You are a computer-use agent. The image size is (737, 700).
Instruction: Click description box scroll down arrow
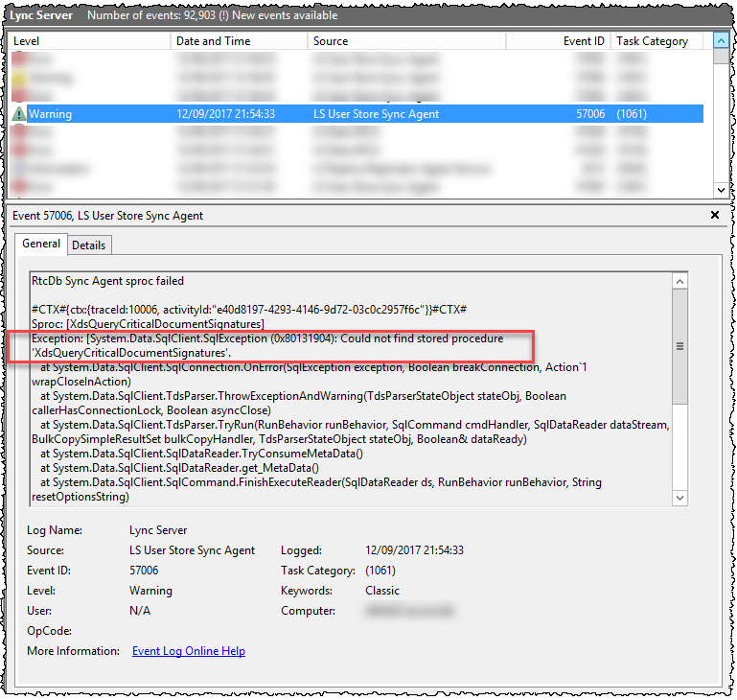point(679,499)
